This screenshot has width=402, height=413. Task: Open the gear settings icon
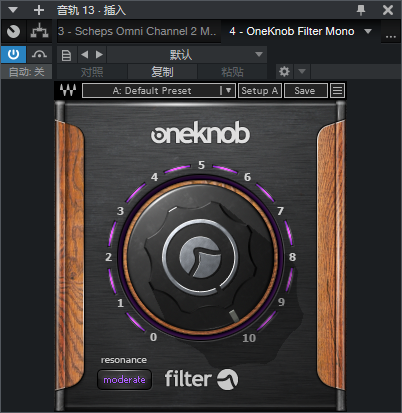[284, 72]
